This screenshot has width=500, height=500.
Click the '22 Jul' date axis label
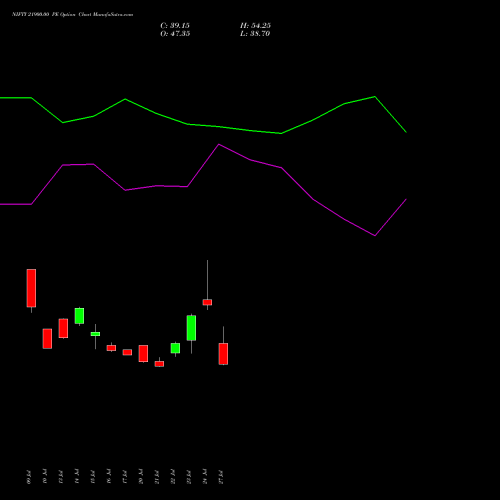click(x=173, y=477)
